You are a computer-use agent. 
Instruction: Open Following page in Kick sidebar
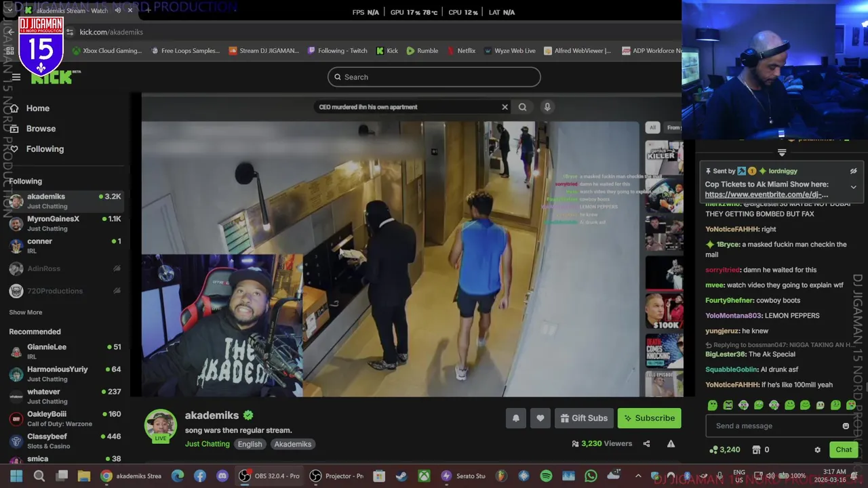tap(45, 149)
